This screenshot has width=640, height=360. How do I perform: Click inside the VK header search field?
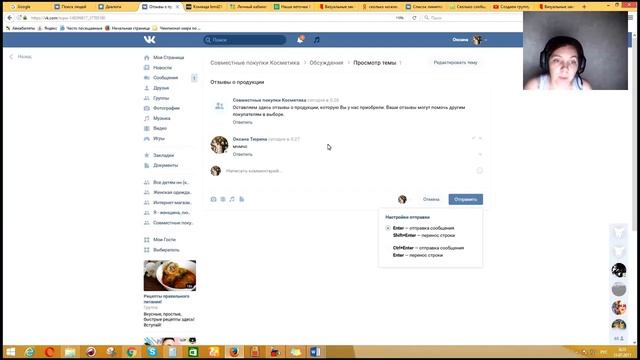pos(244,40)
